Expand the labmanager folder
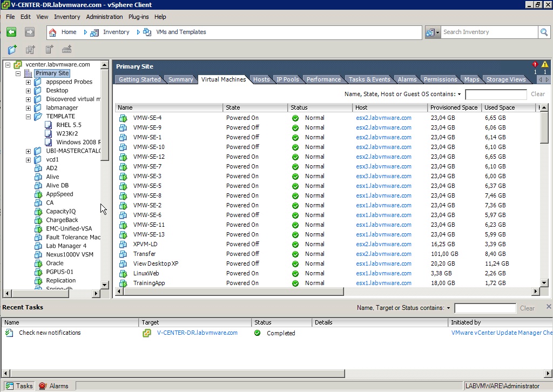Screen dimensions: 553x392 [x=28, y=108]
